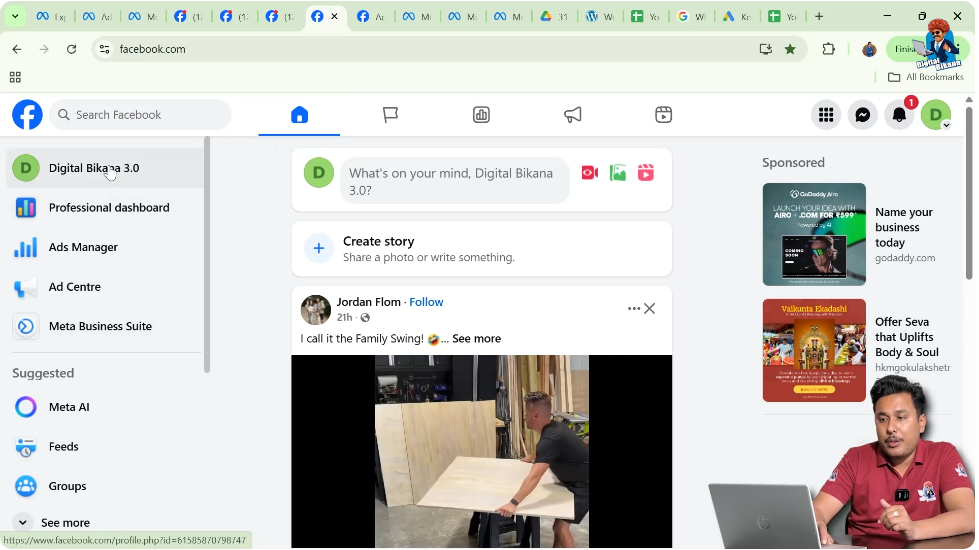Open Meta AI in Suggested list

(105, 407)
